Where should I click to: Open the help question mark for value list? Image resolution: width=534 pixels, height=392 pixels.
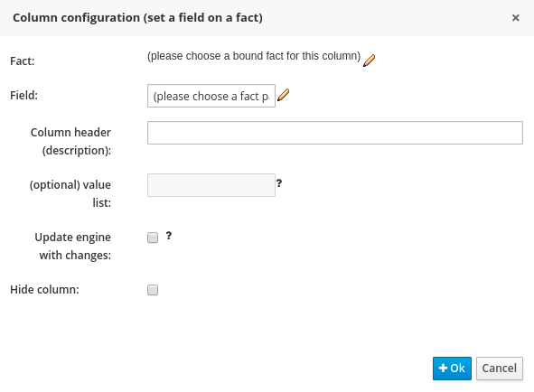(279, 183)
